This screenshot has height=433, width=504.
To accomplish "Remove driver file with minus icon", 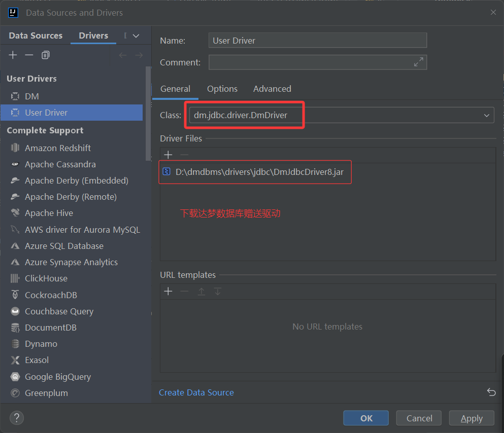I will click(x=185, y=155).
